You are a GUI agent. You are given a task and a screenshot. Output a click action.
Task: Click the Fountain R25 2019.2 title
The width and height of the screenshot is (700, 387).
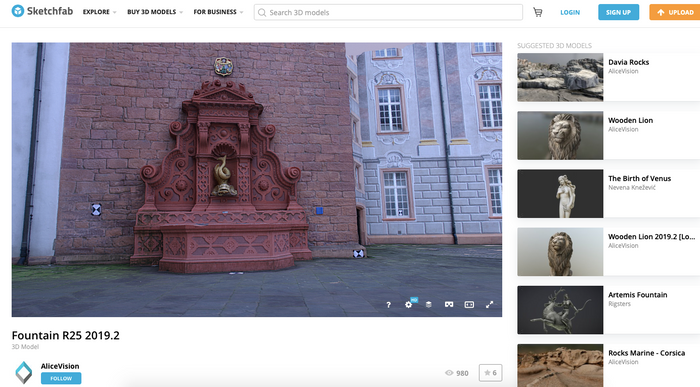[x=66, y=335]
